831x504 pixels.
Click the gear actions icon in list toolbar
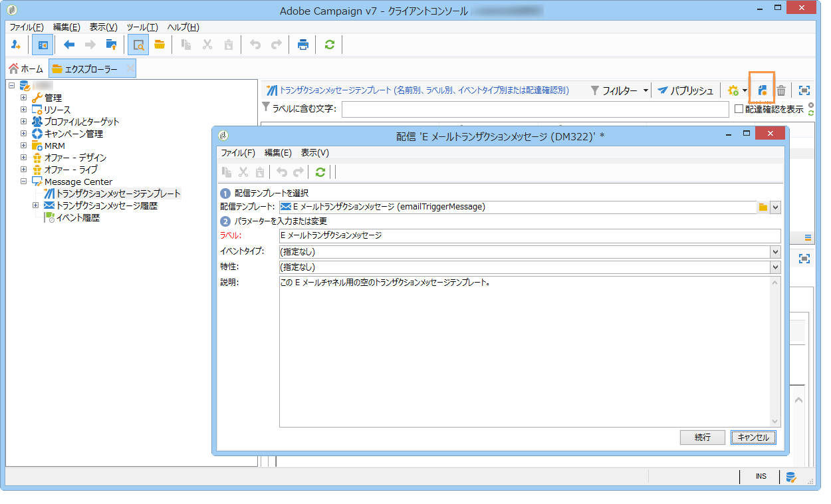click(733, 90)
